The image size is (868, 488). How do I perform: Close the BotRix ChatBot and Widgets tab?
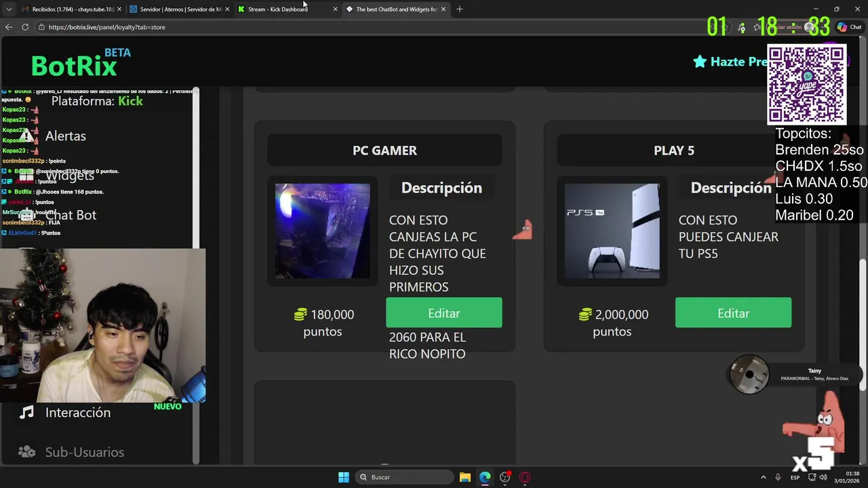pos(443,9)
